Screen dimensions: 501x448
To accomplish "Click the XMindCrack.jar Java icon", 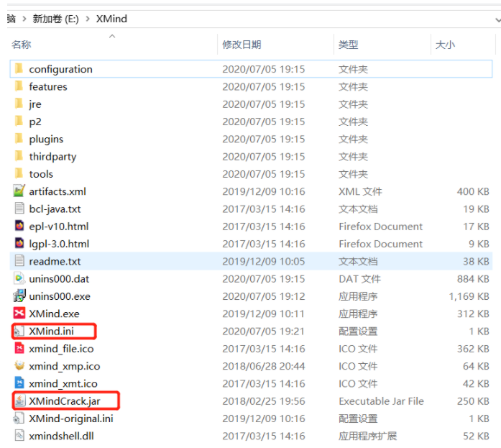I will point(19,401).
